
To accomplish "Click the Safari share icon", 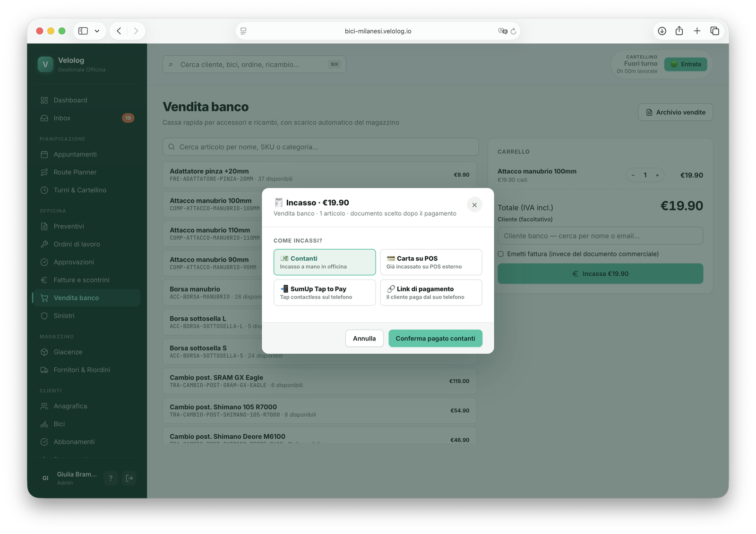I will (x=679, y=31).
